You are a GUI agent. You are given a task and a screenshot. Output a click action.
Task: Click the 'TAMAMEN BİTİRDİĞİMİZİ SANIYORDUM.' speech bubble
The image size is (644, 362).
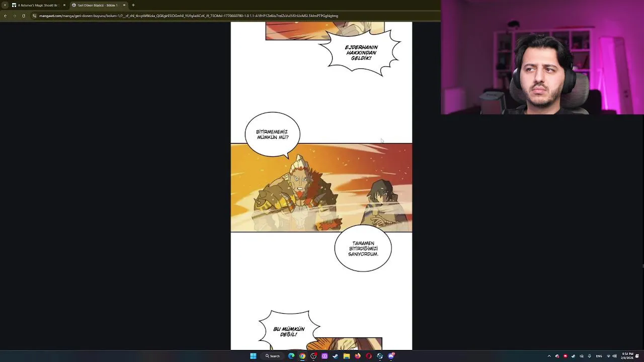coord(363,248)
